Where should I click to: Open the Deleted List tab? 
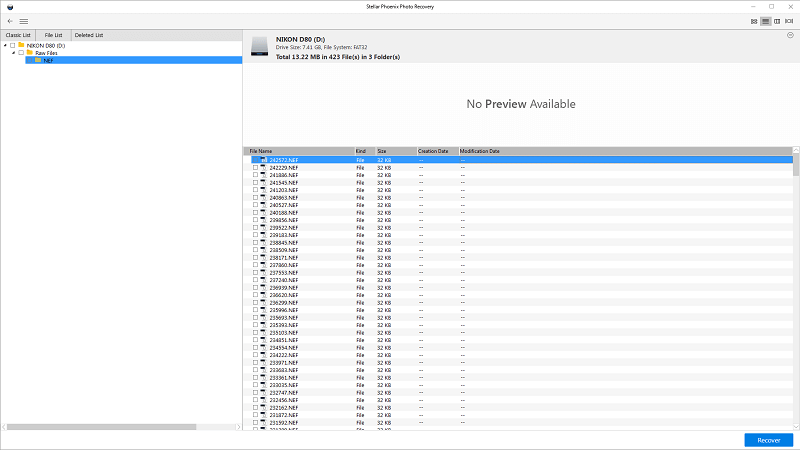[89, 35]
